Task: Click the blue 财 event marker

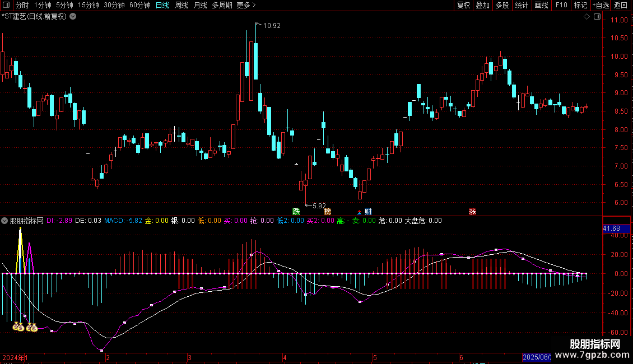Action: tap(368, 211)
